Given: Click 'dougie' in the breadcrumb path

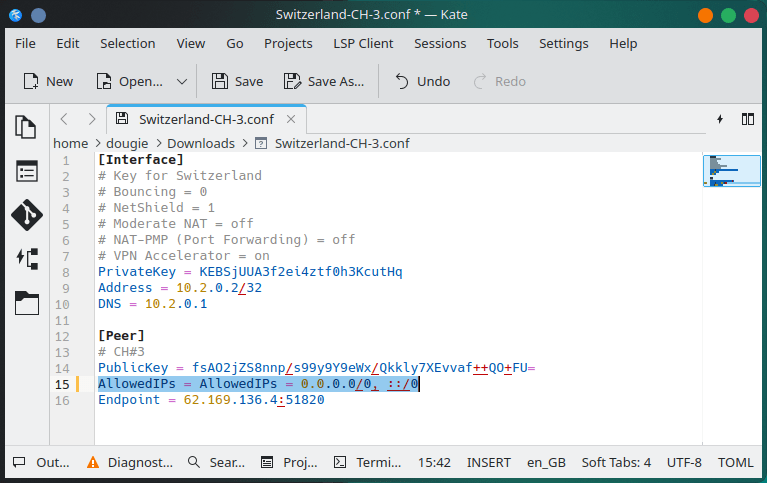Looking at the screenshot, I should pyautogui.click(x=127, y=143).
